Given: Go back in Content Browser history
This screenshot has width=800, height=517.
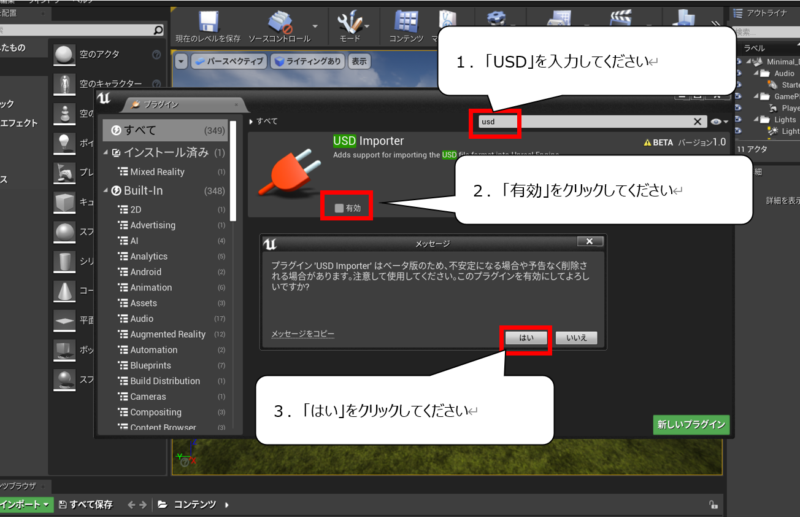Looking at the screenshot, I should (132, 505).
